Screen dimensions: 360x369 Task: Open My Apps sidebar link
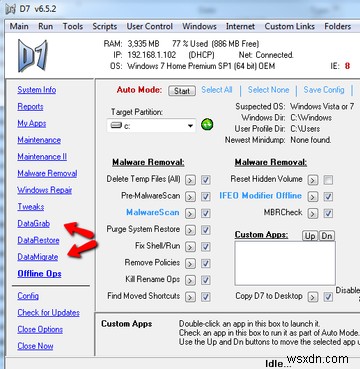[x=32, y=123]
